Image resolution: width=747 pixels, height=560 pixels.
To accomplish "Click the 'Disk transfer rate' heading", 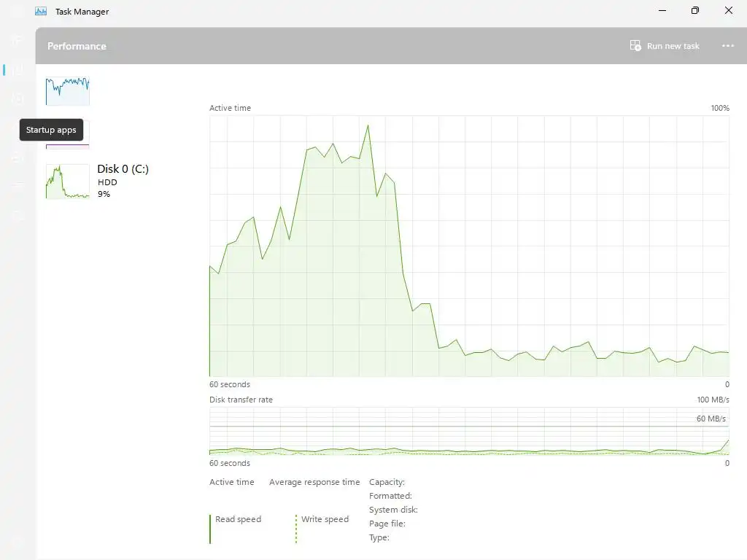I will coord(241,400).
